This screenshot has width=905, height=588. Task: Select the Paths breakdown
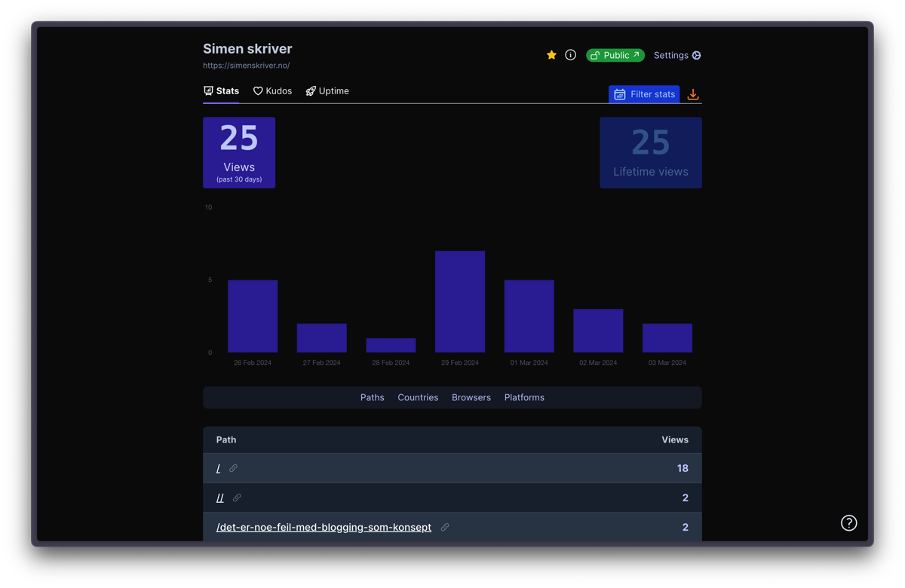[x=372, y=397]
